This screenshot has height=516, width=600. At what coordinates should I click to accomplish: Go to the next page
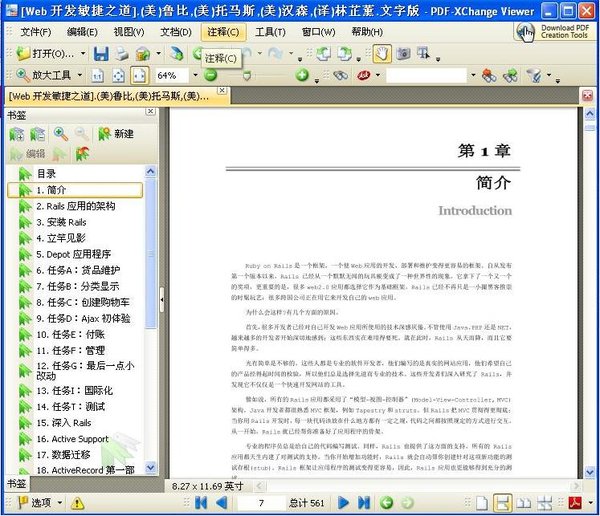(343, 503)
